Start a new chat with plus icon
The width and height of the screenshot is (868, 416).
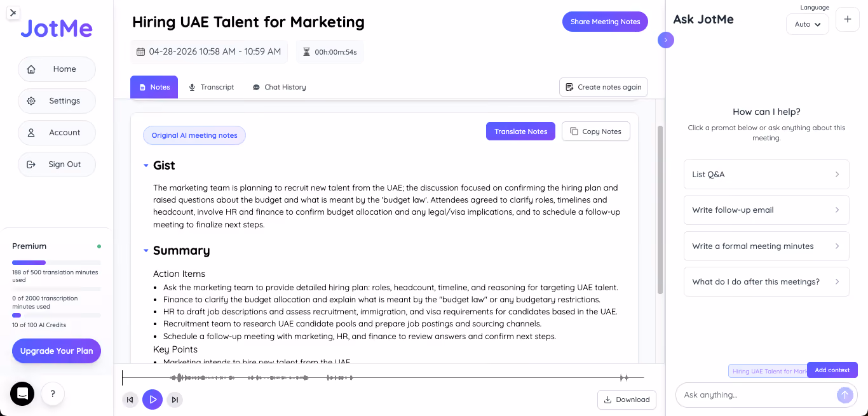tap(847, 19)
